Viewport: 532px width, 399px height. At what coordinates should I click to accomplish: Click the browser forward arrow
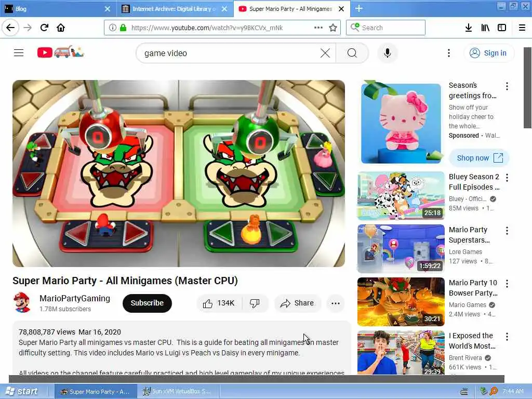point(28,28)
